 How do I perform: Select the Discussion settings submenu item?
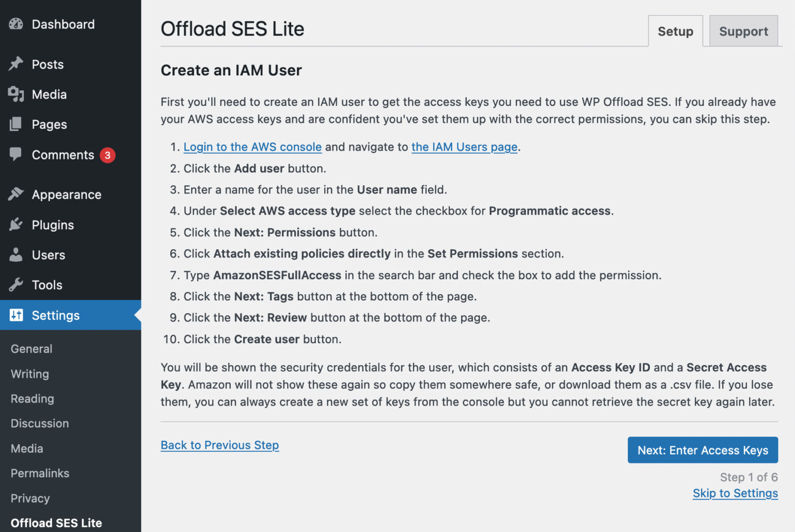point(40,423)
